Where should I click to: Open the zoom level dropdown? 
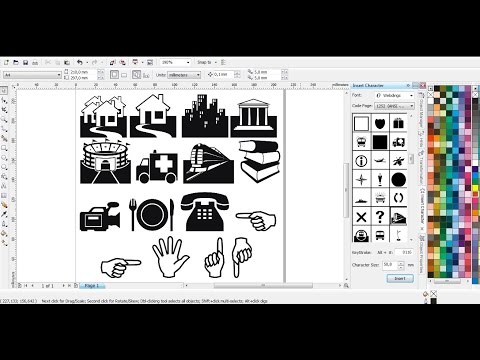coord(188,62)
